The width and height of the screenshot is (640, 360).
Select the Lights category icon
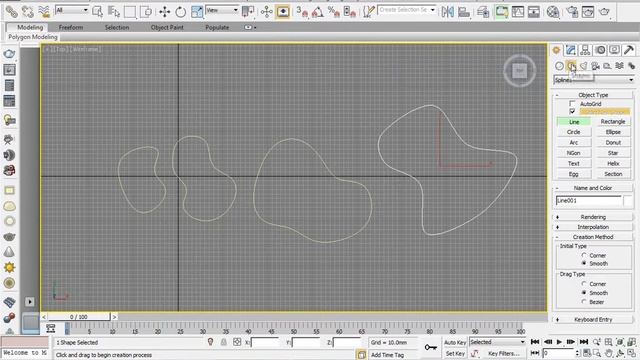coord(583,66)
